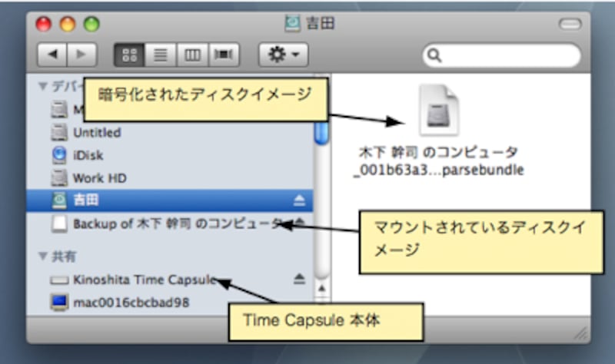Eject Kinoshita Time Capsule

(x=299, y=279)
